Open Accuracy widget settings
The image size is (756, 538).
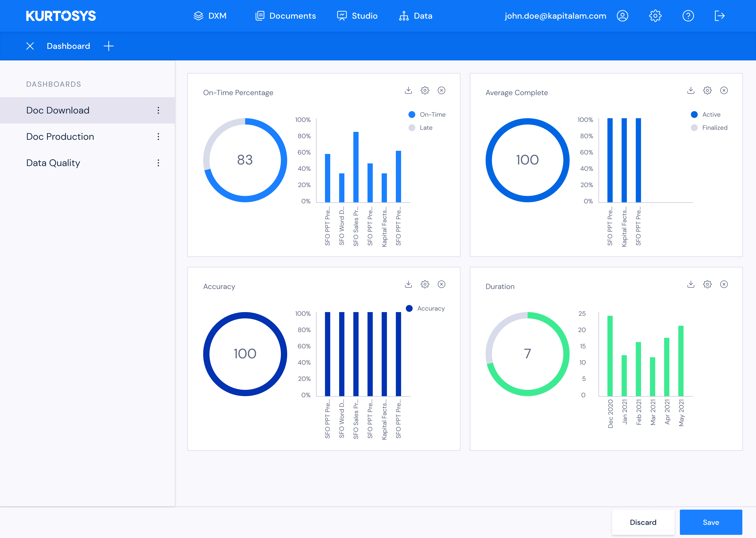click(x=425, y=284)
